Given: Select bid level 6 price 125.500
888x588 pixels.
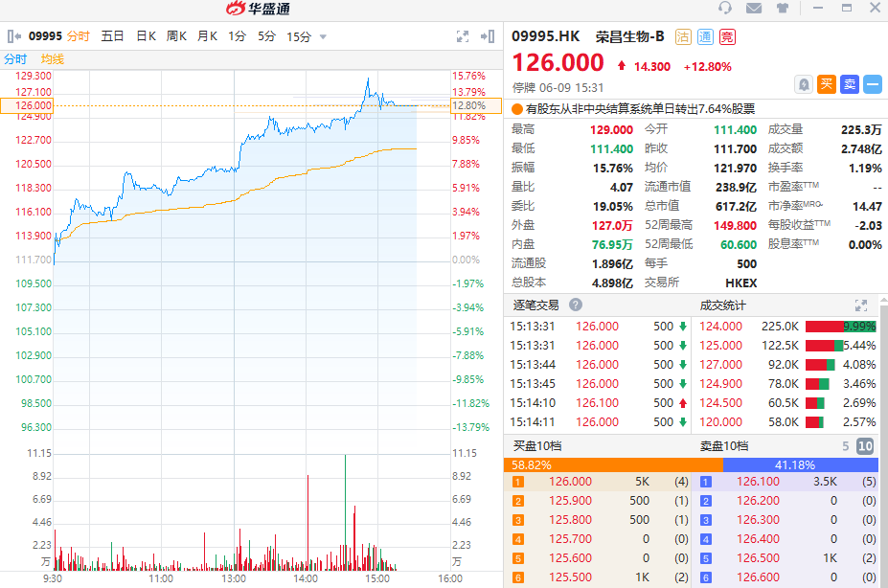Looking at the screenshot, I should (x=570, y=577).
